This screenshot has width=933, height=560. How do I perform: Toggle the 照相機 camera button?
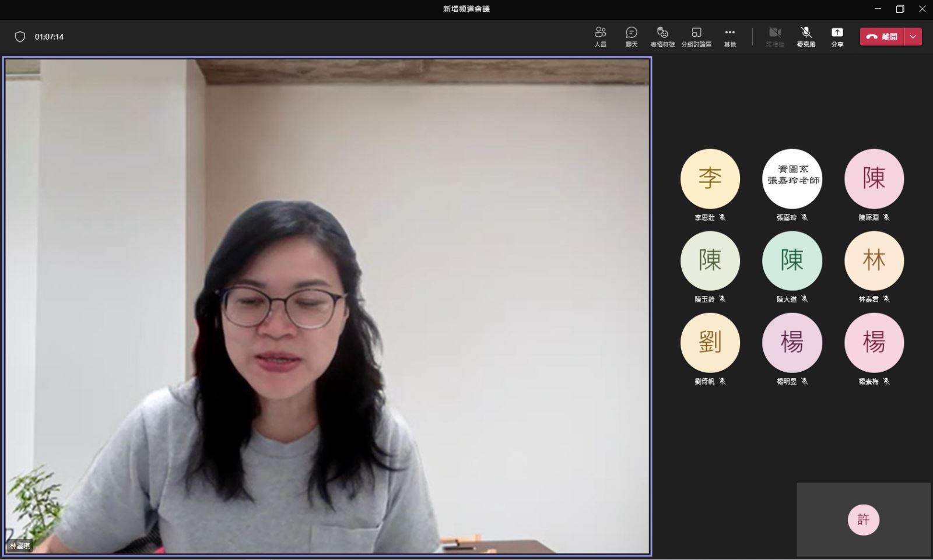tap(774, 36)
